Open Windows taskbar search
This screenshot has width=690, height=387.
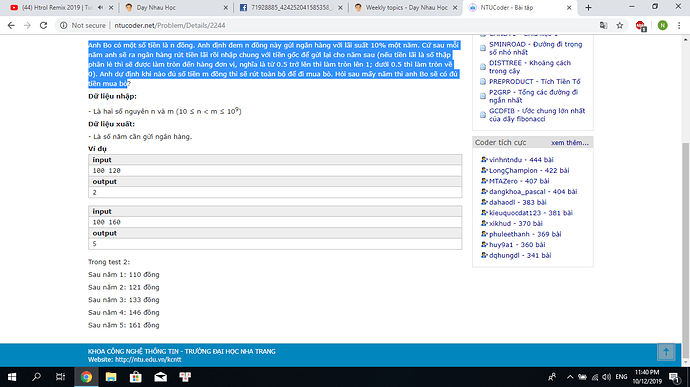(37, 377)
